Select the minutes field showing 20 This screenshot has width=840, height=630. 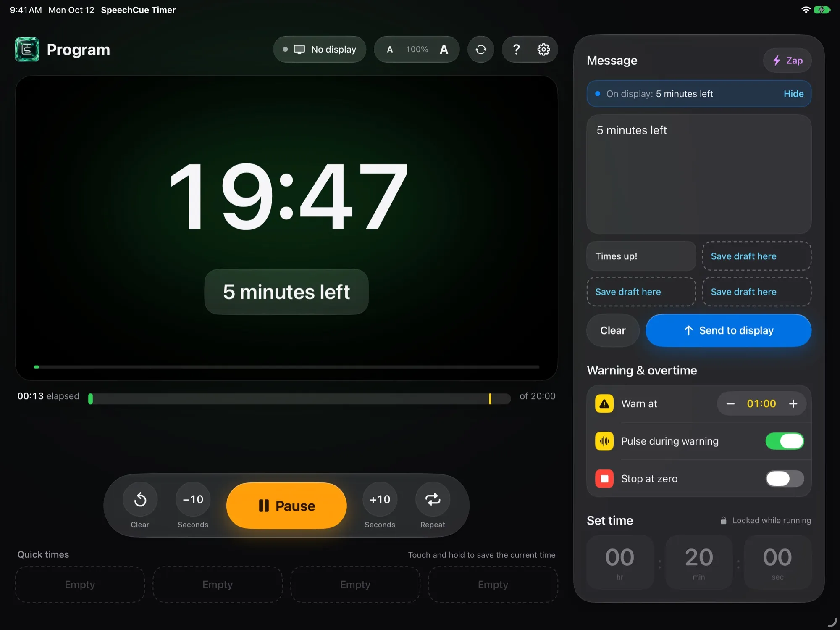(x=699, y=562)
